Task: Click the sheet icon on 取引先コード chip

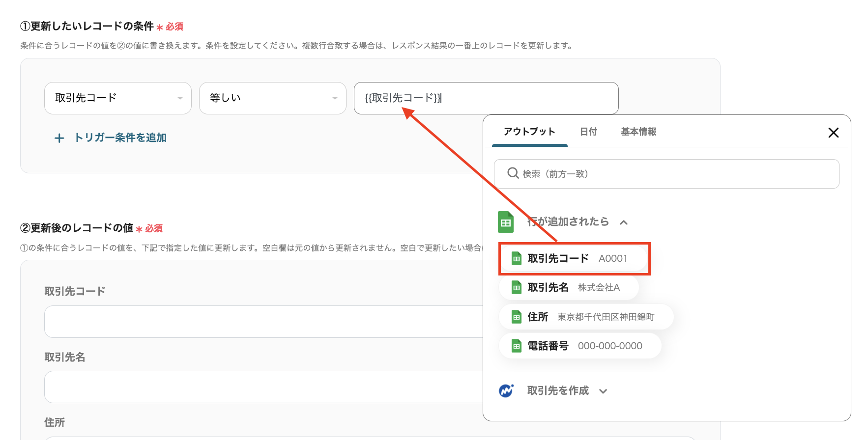Action: tap(516, 258)
